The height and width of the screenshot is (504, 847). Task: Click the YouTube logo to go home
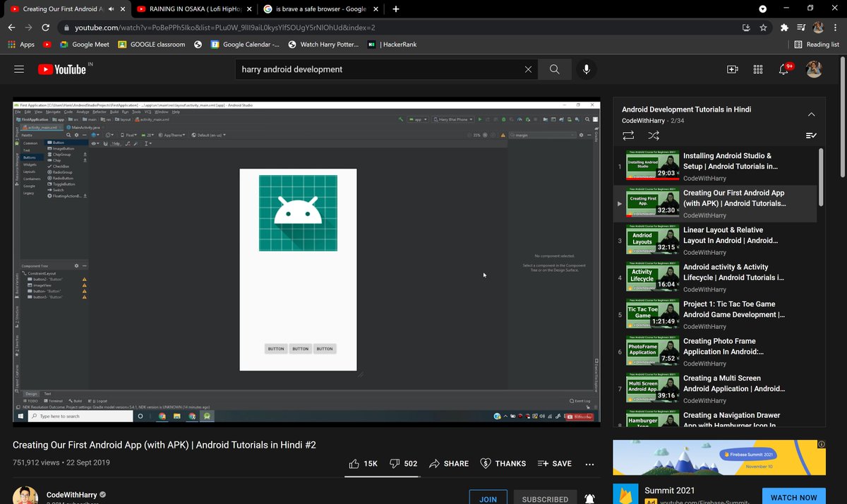coord(61,69)
